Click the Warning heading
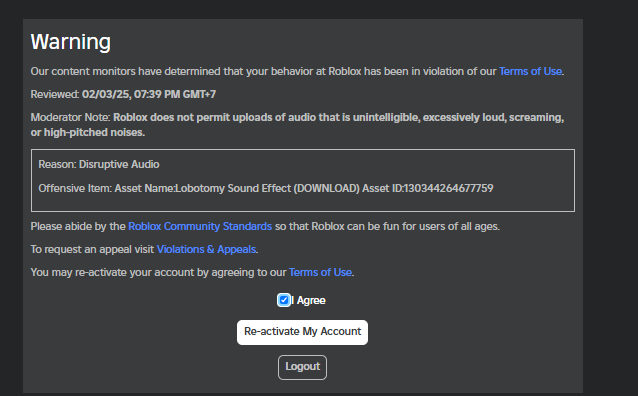The image size is (638, 396). [x=71, y=42]
